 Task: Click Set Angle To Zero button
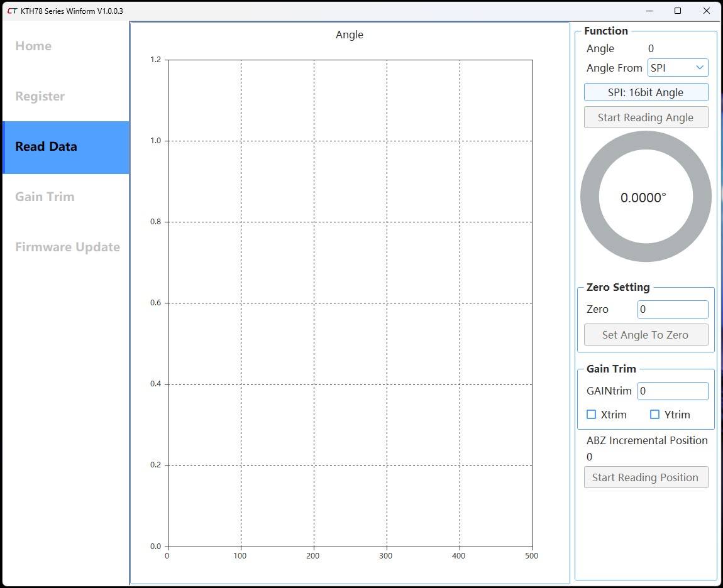pos(646,335)
